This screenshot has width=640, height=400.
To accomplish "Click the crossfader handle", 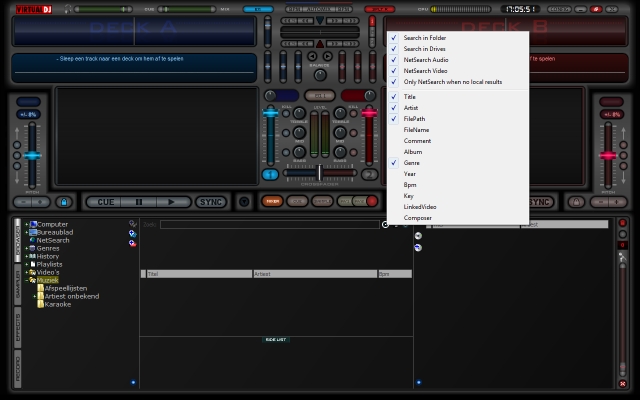I will [x=320, y=173].
